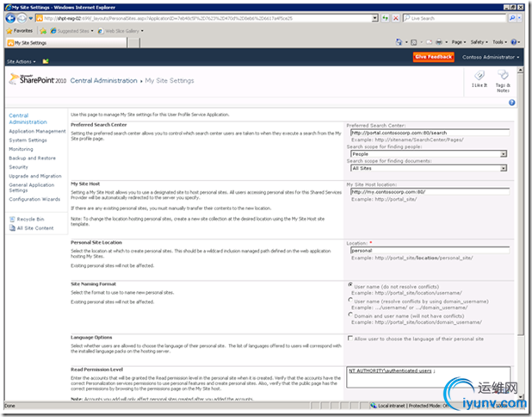532x417 pixels.
Task: Click the SharePoint page help icon
Action: [x=511, y=103]
